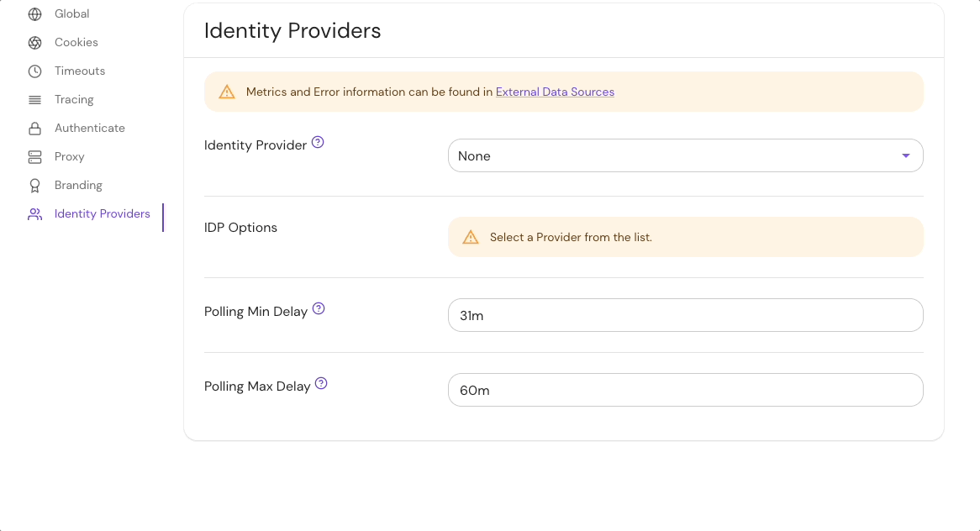This screenshot has width=980, height=531.
Task: Click the Polling Min Delay field showing 31m
Action: coord(685,314)
